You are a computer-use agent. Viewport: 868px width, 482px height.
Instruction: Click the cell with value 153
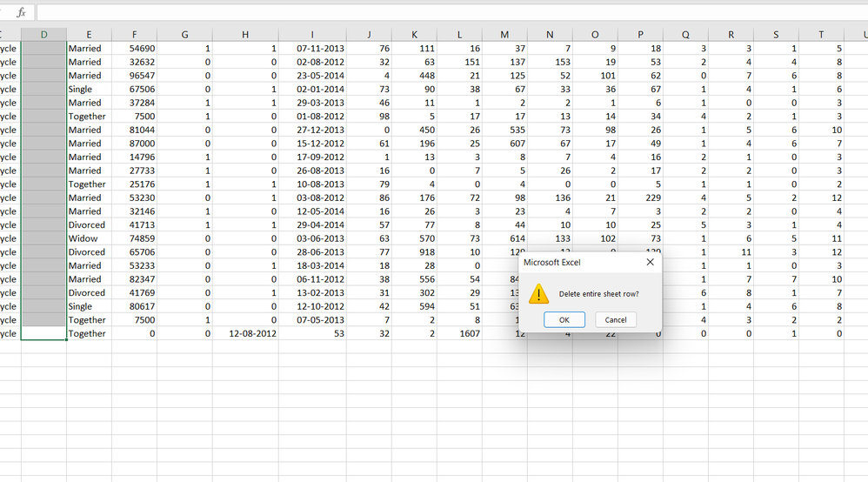click(x=550, y=62)
